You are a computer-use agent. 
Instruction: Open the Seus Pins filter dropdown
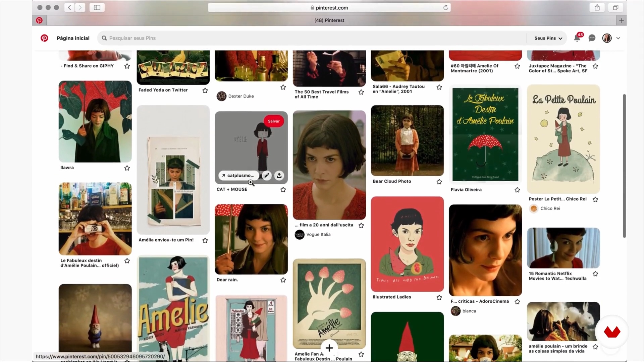548,38
